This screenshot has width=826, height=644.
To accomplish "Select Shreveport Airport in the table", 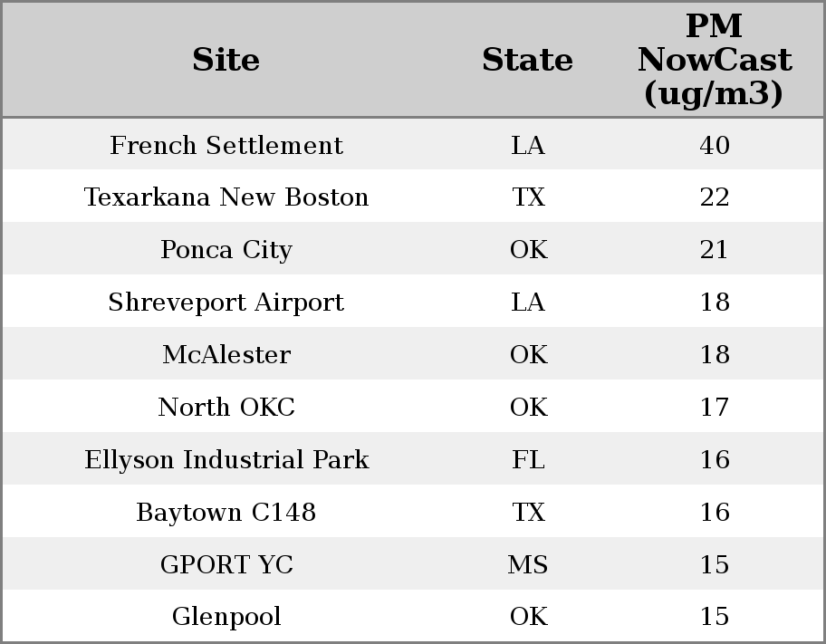I will [226, 303].
